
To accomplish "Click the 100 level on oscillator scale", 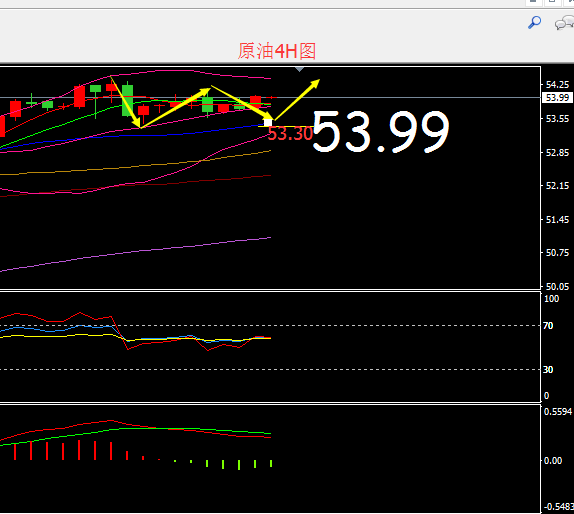I will point(551,299).
